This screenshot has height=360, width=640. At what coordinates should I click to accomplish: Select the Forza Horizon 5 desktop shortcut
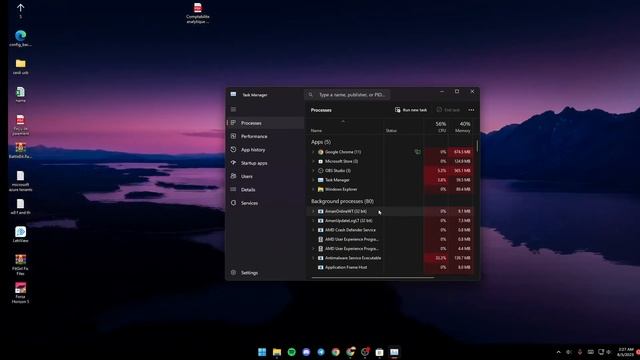20,293
